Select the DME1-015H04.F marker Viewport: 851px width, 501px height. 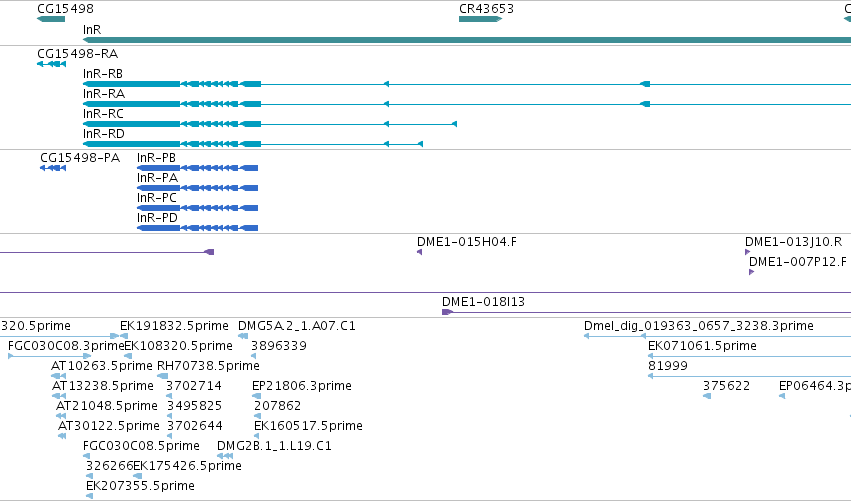(420, 252)
